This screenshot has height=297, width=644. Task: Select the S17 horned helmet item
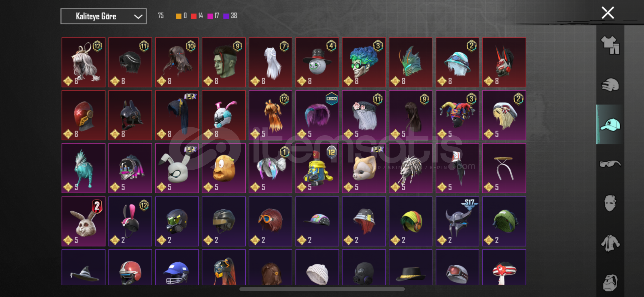(x=457, y=221)
